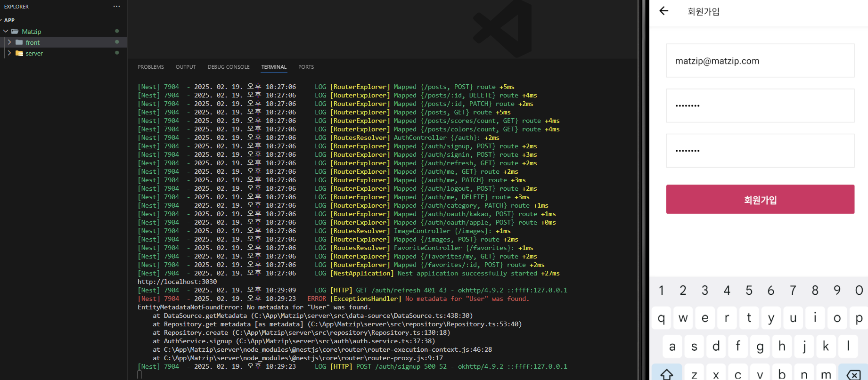Open the PORTS tab
This screenshot has height=380, width=868.
(x=306, y=67)
